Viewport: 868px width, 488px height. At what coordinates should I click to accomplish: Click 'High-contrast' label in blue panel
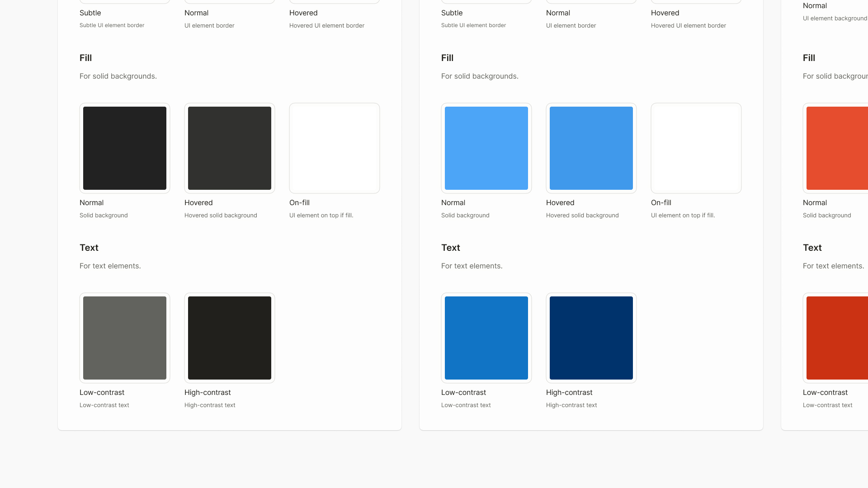tap(569, 393)
